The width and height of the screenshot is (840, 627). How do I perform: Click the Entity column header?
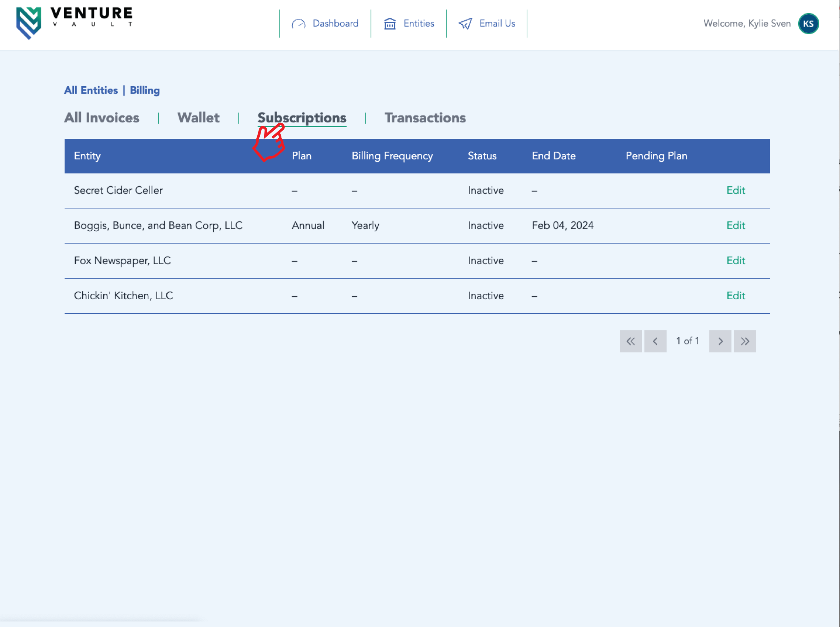point(87,156)
